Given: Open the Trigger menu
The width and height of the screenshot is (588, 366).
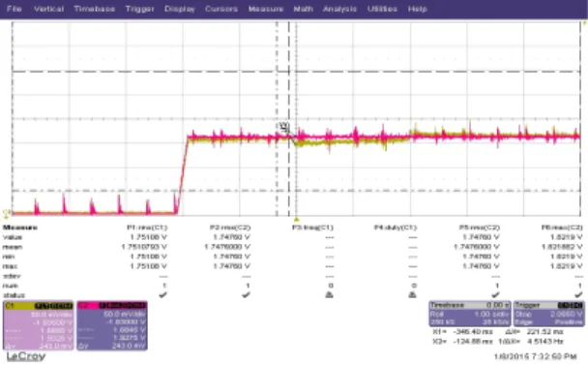Looking at the screenshot, I should (139, 9).
